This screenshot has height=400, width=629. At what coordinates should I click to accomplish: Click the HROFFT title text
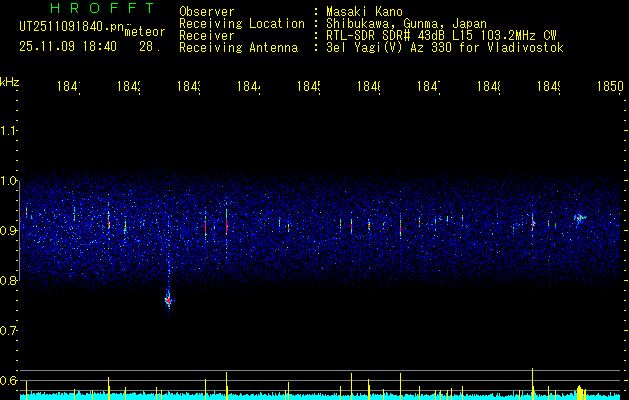point(103,8)
